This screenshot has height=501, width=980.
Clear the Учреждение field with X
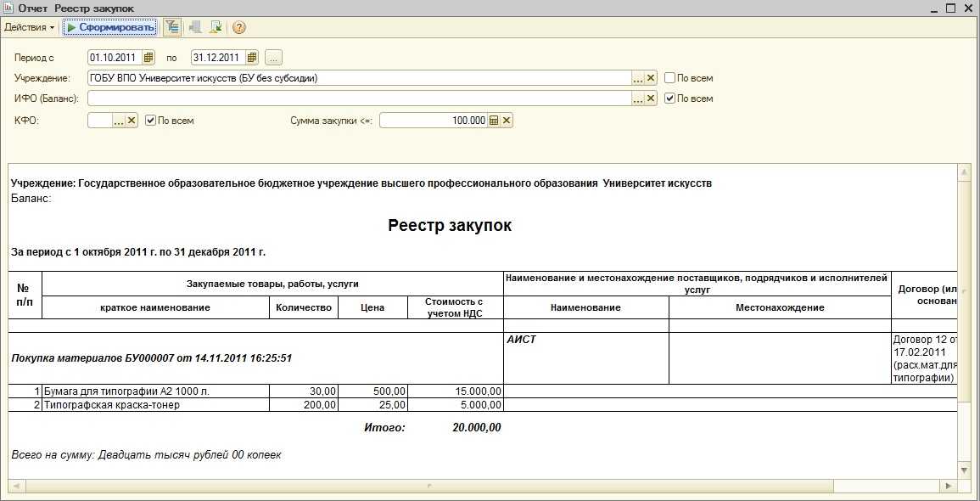pyautogui.click(x=651, y=78)
